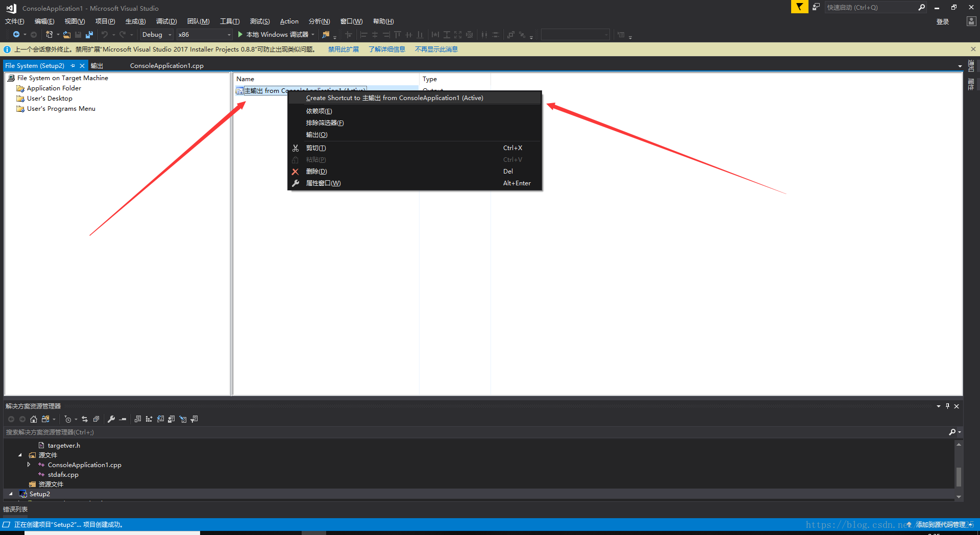Click the navigate backward toolbar icon

tap(16, 35)
